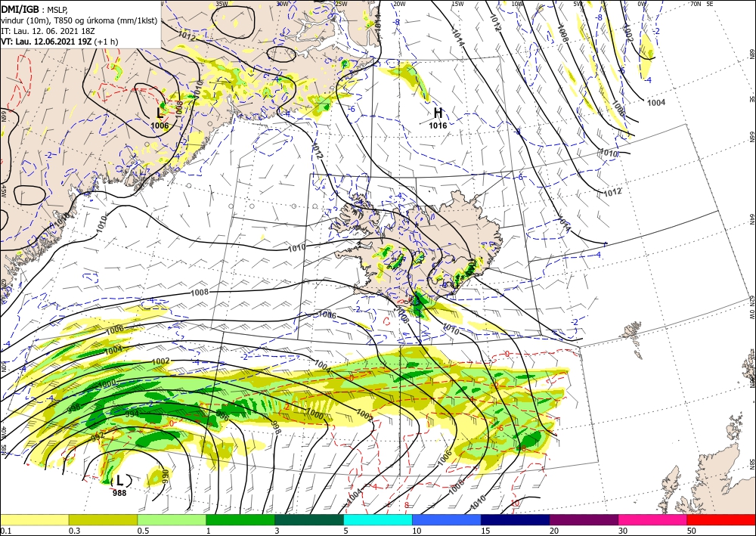Click the red 50+ legend swatch
The height and width of the screenshot is (536, 756).
click(721, 519)
